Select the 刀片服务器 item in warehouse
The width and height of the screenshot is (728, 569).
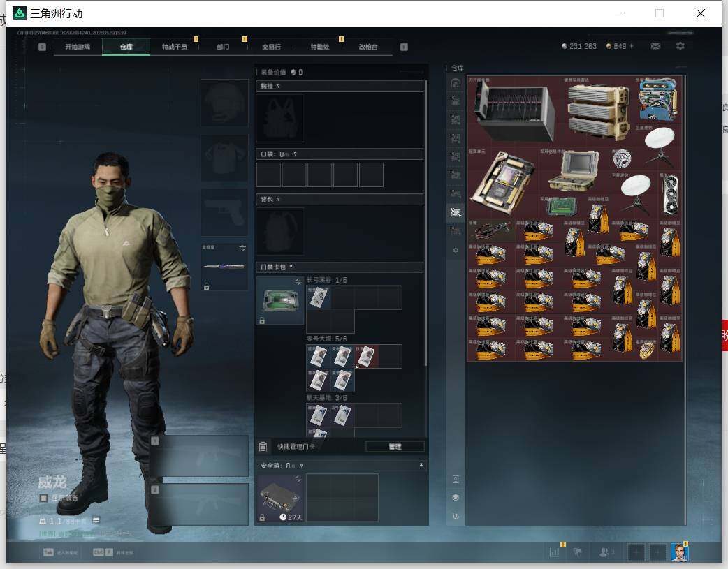(x=514, y=112)
